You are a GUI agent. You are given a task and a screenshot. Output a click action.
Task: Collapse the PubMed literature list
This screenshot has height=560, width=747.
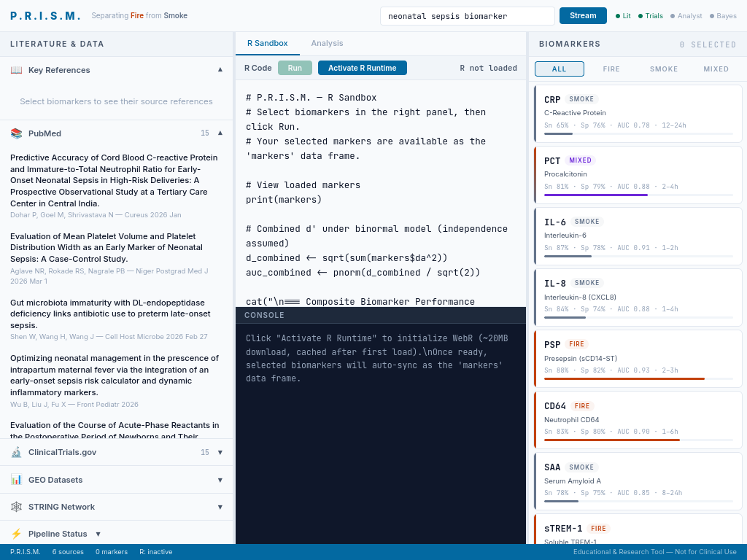[221, 133]
